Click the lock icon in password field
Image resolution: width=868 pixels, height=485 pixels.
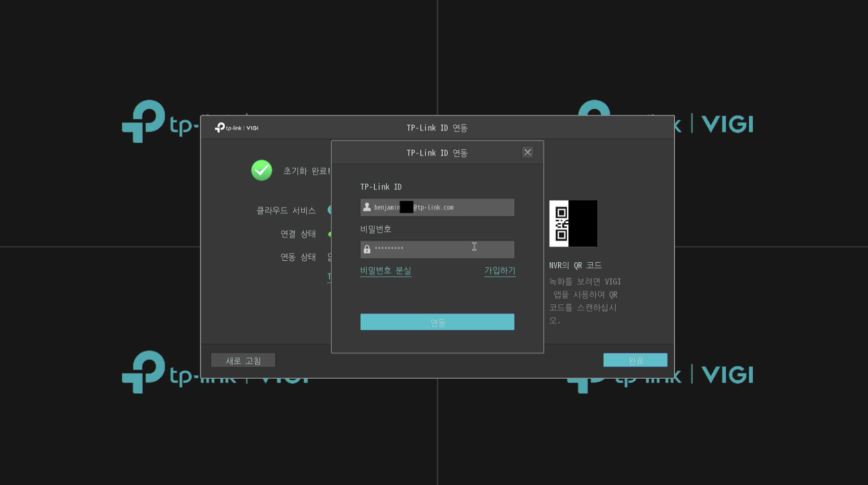[x=367, y=249]
